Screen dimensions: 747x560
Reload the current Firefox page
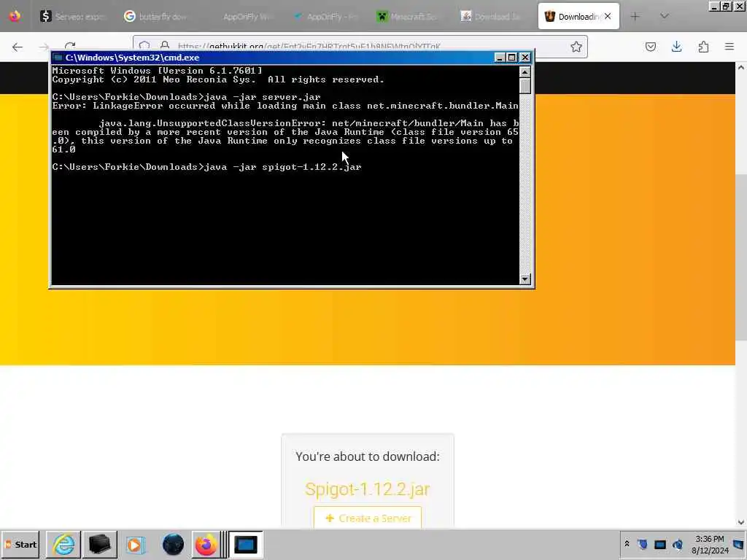(x=70, y=46)
